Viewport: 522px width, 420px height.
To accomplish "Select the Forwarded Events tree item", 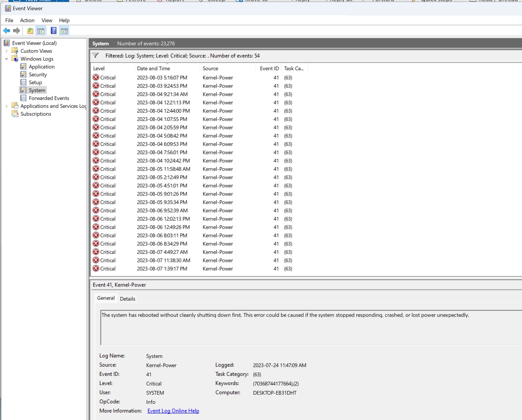I will [49, 98].
